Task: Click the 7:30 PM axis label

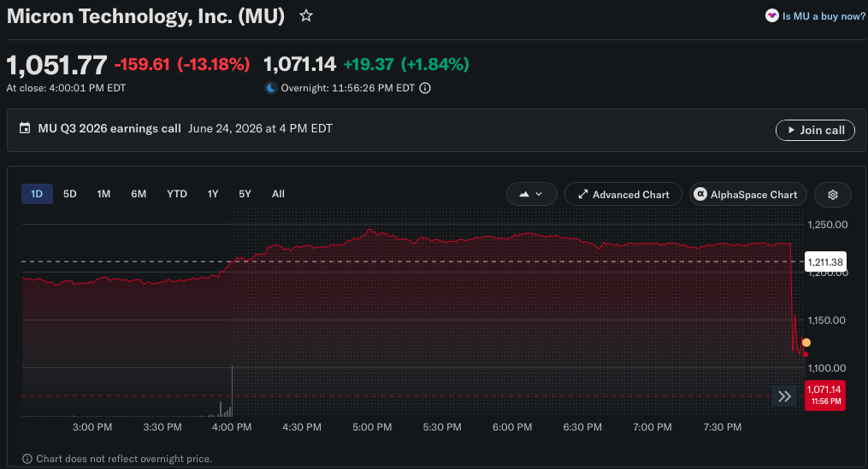Action: (723, 427)
